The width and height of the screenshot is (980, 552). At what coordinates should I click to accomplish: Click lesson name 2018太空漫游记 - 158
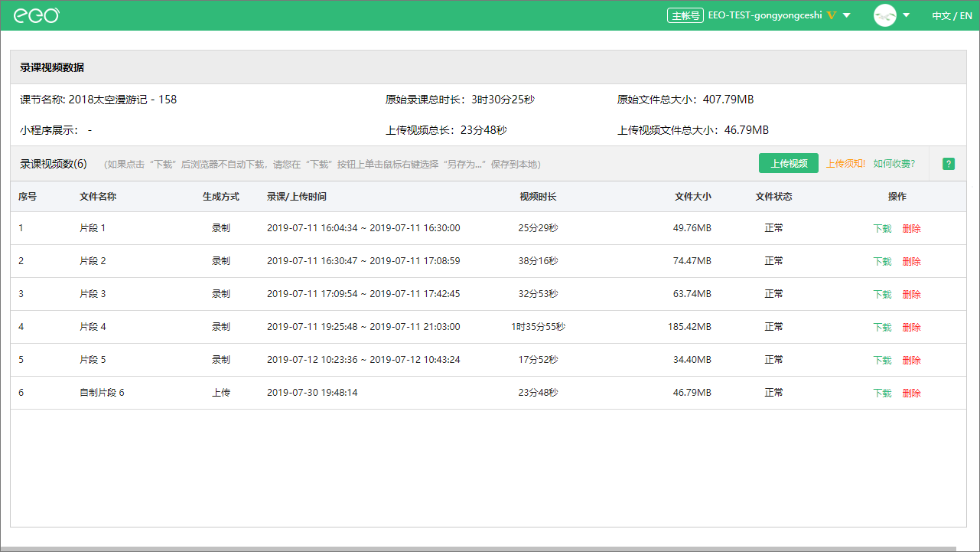122,100
